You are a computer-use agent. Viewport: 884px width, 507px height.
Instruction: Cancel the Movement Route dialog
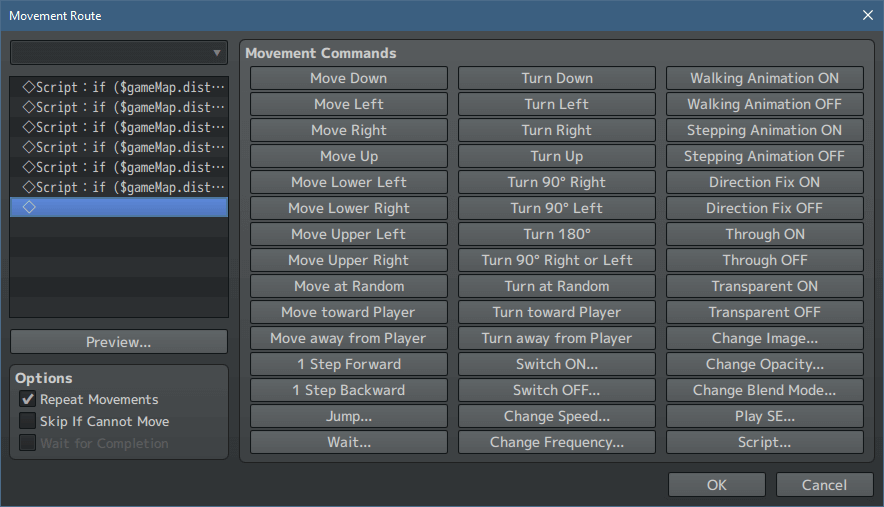pyautogui.click(x=824, y=485)
